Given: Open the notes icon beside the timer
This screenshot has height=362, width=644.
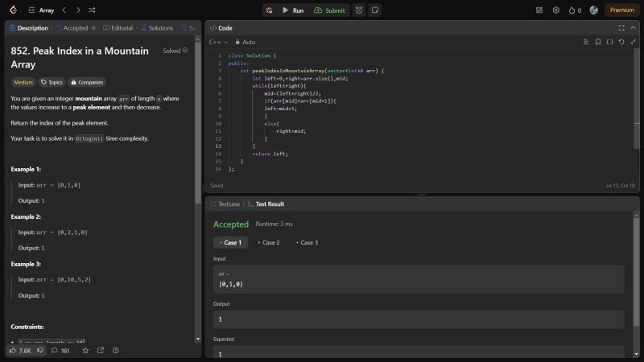Looking at the screenshot, I should click(374, 10).
